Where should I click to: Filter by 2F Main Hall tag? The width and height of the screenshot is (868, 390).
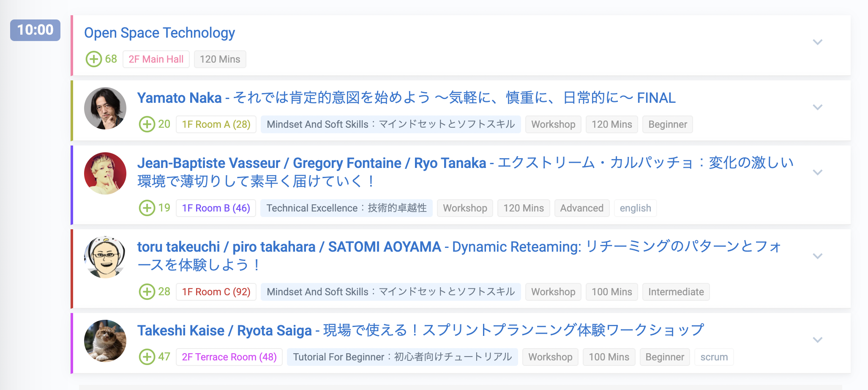156,59
